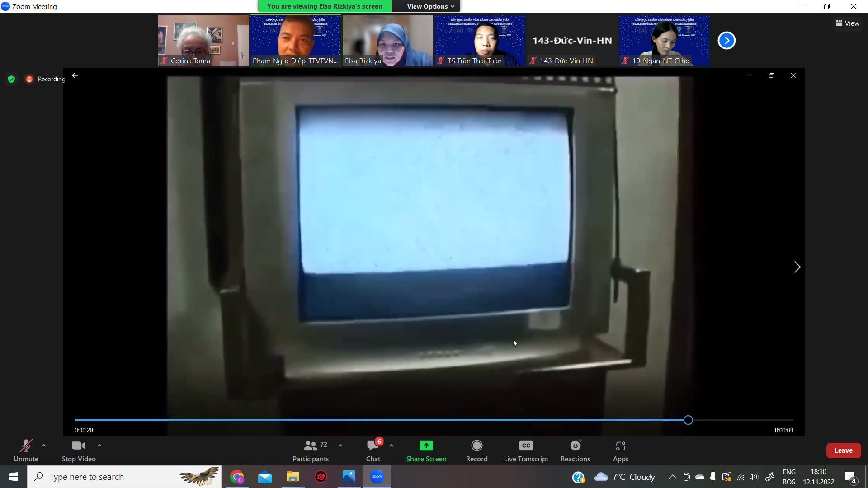Minimize the shared media player window
This screenshot has height=488, width=868.
click(750, 75)
